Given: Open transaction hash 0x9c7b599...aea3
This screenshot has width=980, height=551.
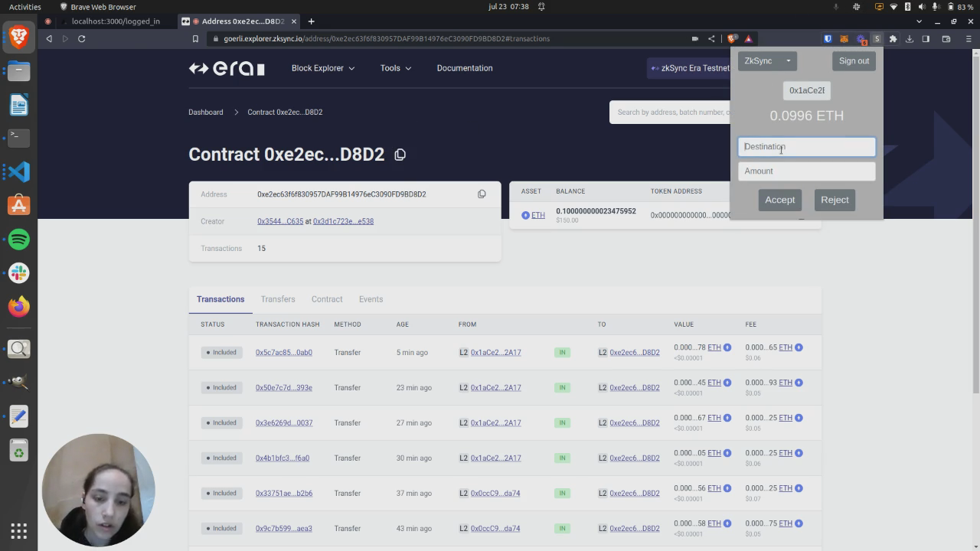Looking at the screenshot, I should point(284,529).
